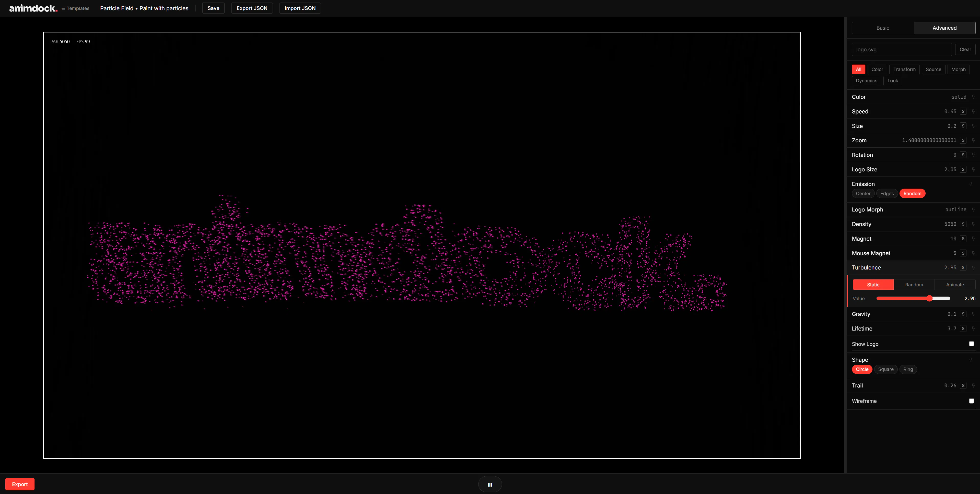Expand the Lifetime row
The height and width of the screenshot is (494, 980).
pyautogui.click(x=913, y=328)
